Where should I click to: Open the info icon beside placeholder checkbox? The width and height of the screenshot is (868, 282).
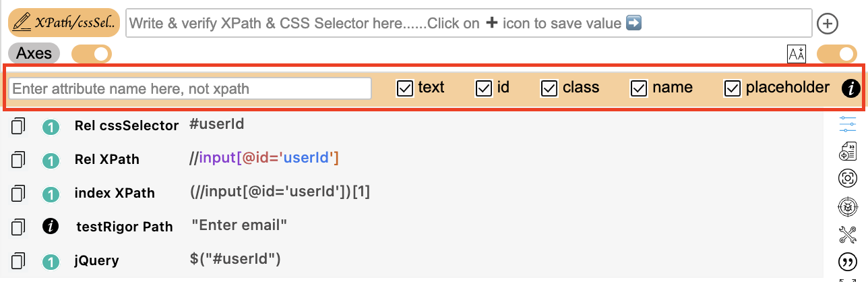[851, 88]
